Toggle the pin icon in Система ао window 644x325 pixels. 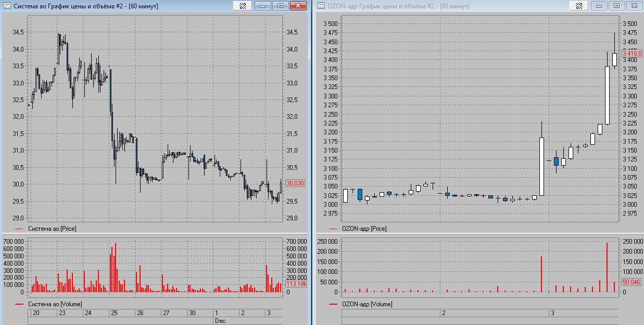(243, 6)
